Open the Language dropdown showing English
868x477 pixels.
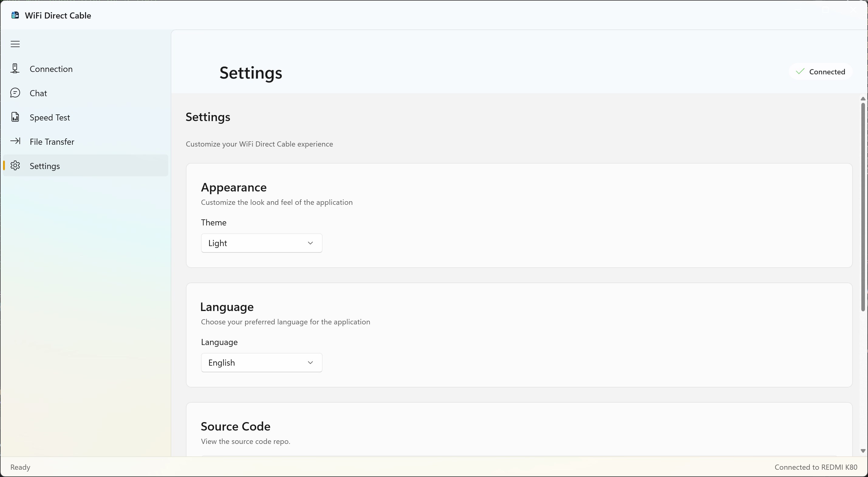(x=261, y=363)
